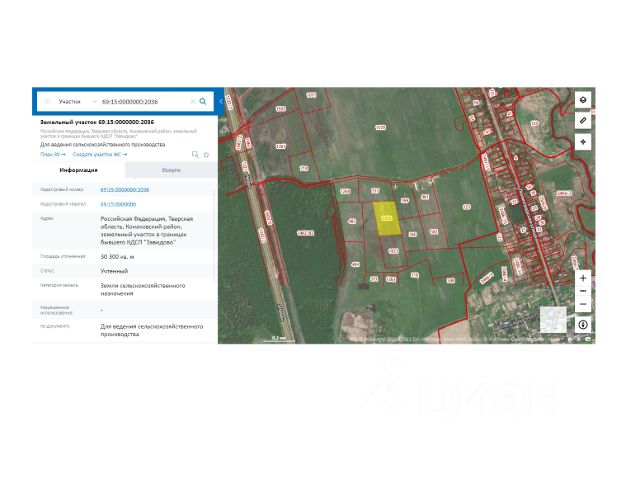640x480 pixels.
Task: Click the locate-me crosshair button
Action: pos(583,142)
